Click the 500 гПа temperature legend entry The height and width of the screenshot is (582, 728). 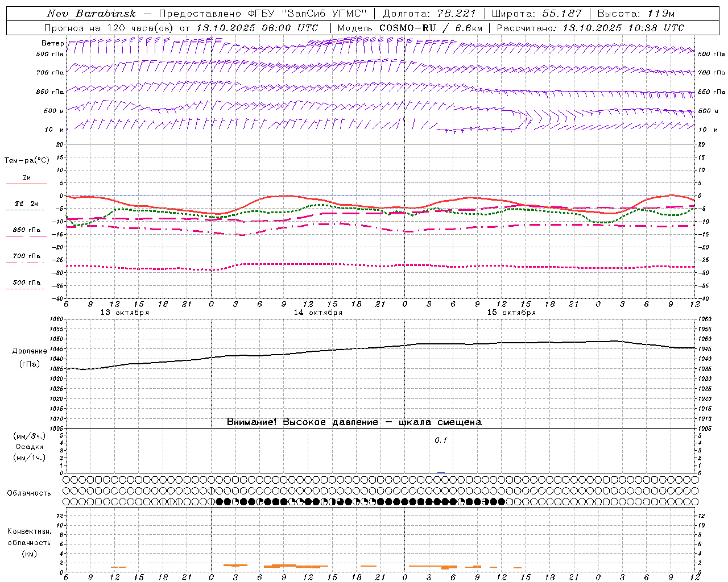point(27,282)
